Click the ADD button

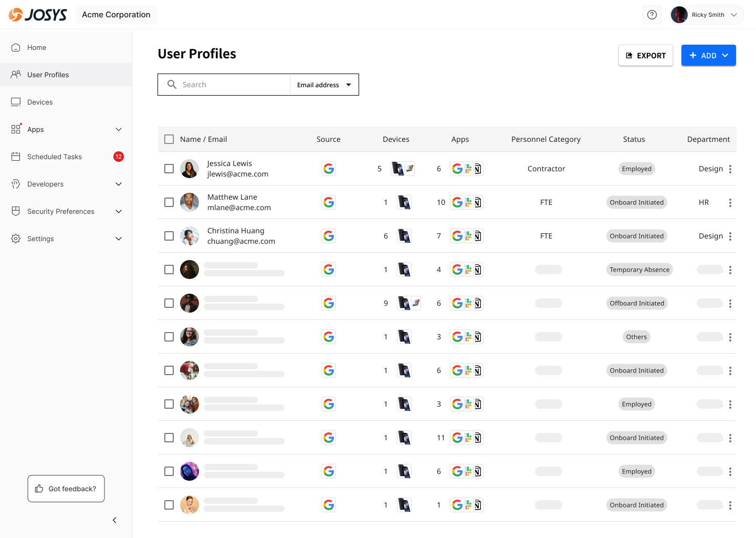tap(708, 55)
